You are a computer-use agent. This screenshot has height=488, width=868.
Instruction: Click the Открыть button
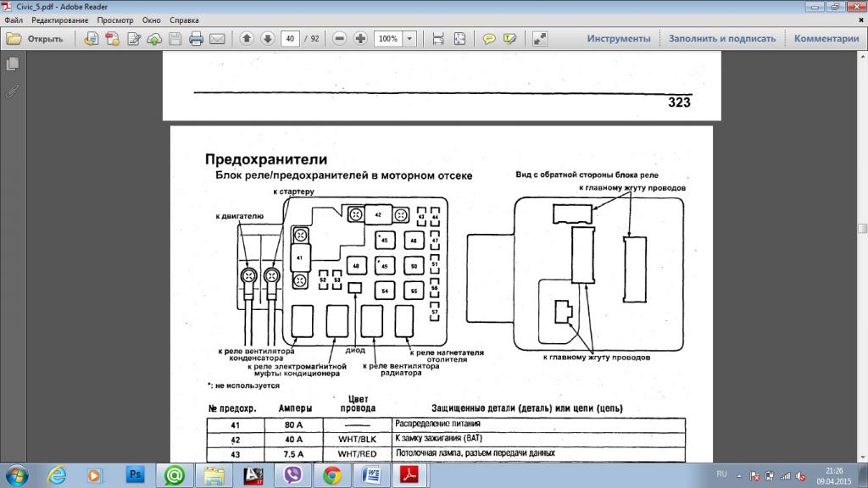click(36, 39)
